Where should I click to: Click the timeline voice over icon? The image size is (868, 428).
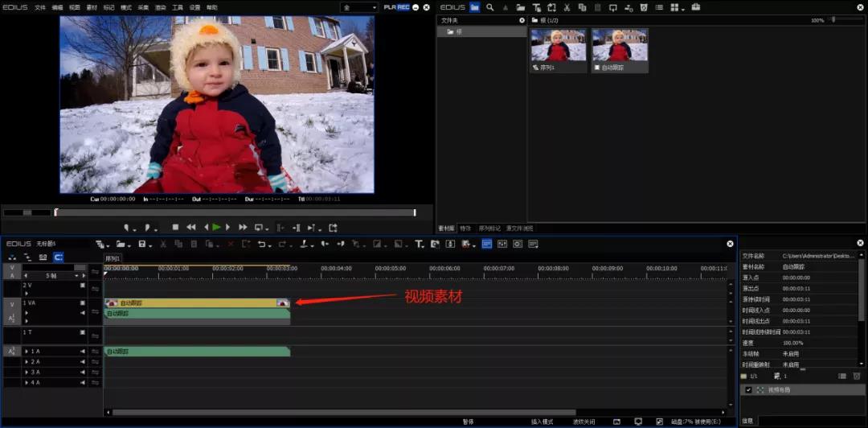[450, 244]
